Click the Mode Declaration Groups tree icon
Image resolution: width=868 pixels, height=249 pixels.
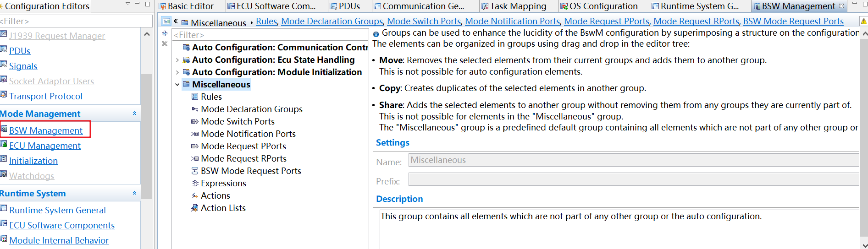click(x=195, y=109)
